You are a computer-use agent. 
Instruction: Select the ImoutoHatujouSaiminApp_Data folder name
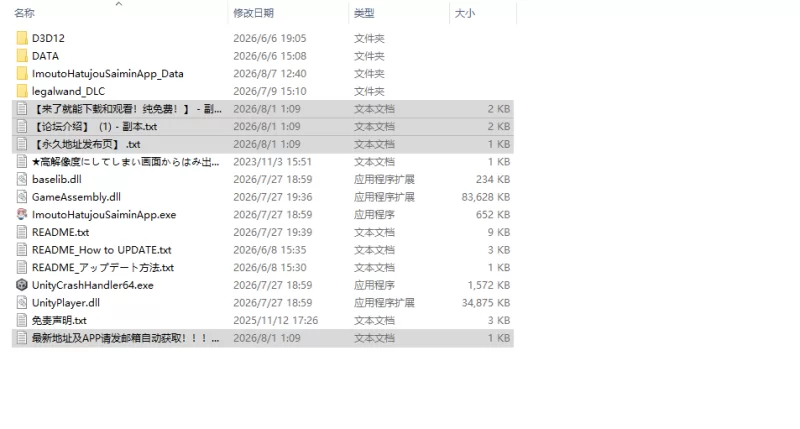pyautogui.click(x=108, y=73)
